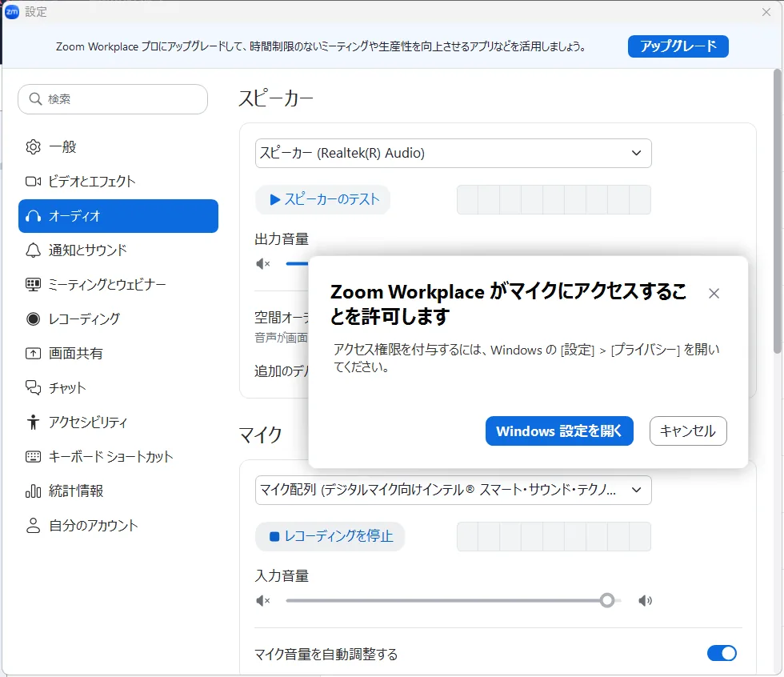Image resolution: width=784 pixels, height=677 pixels.
Task: Open キーボード ショートカット settings
Action: tap(118, 456)
